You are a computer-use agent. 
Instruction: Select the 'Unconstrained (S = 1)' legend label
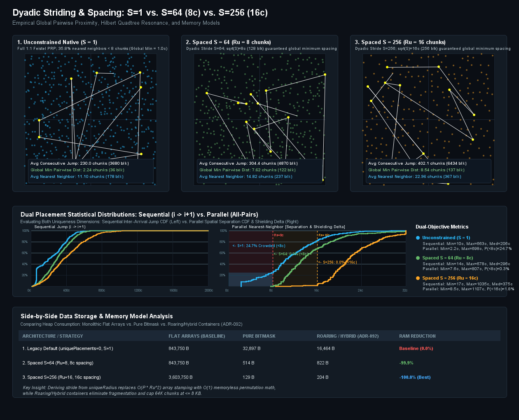[446, 238]
